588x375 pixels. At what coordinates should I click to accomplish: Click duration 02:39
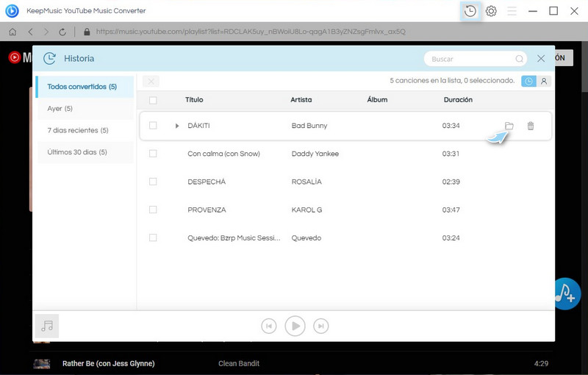pyautogui.click(x=451, y=182)
